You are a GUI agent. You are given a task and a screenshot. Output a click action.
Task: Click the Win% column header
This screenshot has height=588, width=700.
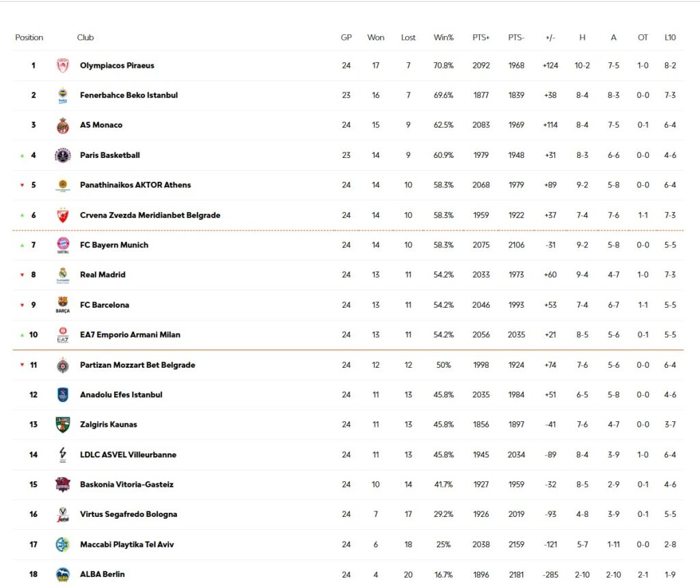click(x=444, y=38)
